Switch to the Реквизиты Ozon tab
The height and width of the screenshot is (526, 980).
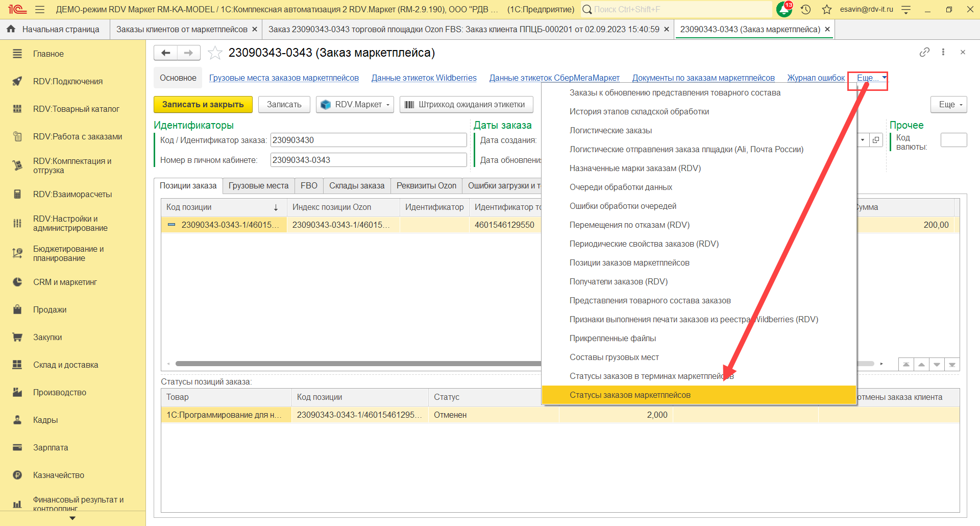(426, 185)
